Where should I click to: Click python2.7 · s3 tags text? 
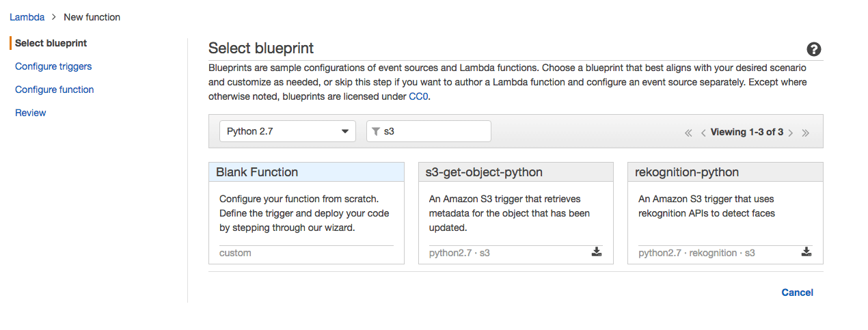(x=459, y=253)
